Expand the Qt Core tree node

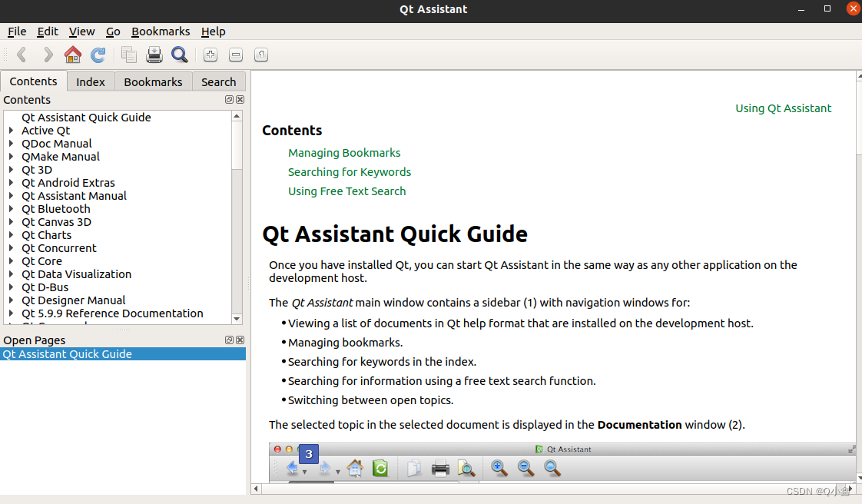click(11, 261)
